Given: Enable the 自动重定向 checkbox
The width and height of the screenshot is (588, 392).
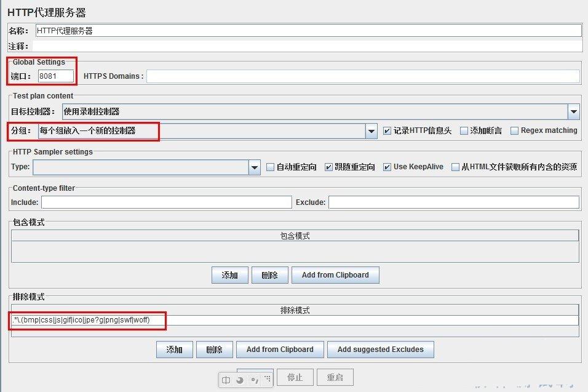Looking at the screenshot, I should tap(270, 167).
